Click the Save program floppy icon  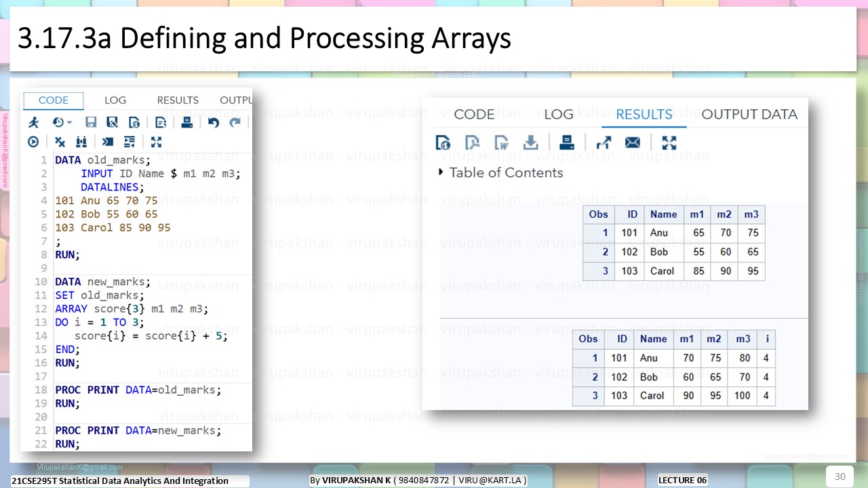91,123
